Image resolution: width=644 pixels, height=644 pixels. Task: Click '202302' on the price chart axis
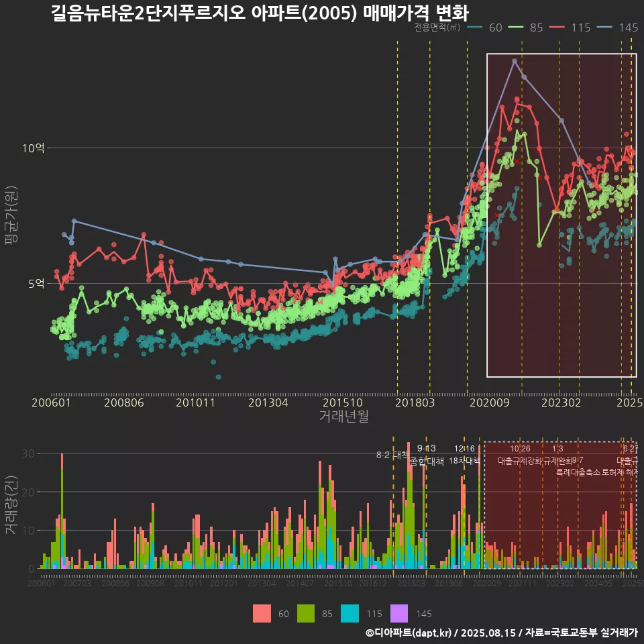tap(561, 402)
